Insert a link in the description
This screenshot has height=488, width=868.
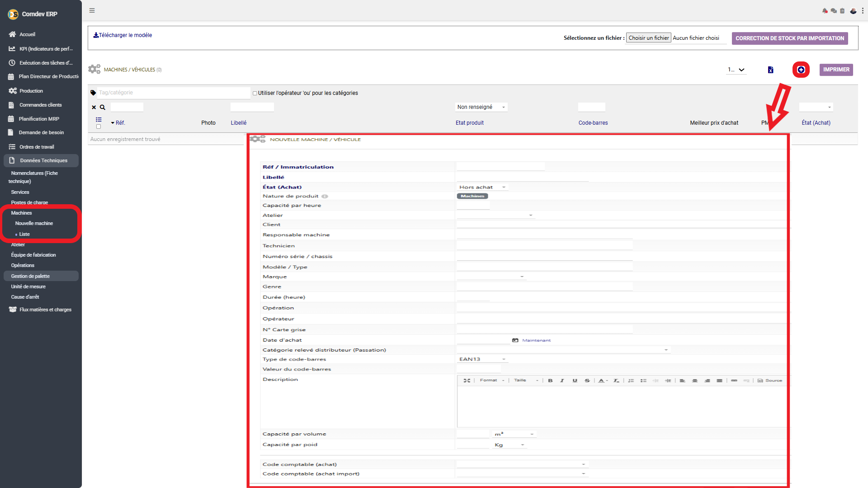click(x=734, y=380)
